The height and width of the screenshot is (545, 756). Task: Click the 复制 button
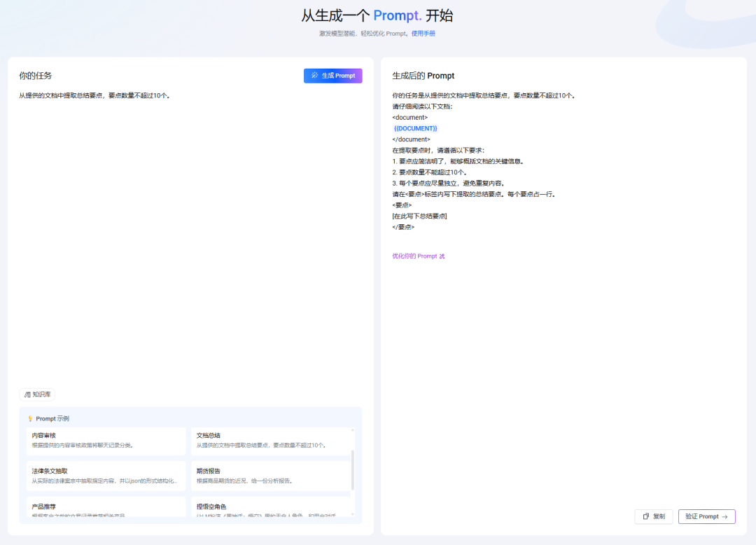[653, 516]
